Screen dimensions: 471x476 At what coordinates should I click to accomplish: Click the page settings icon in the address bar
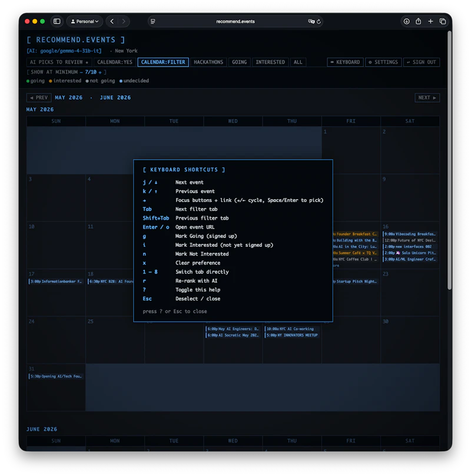tap(153, 21)
